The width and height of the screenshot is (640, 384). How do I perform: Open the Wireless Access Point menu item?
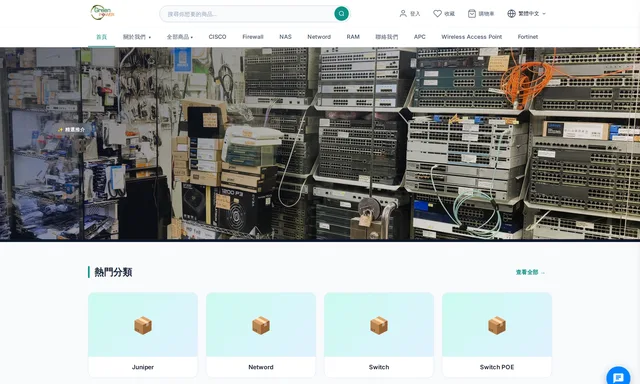coord(471,37)
